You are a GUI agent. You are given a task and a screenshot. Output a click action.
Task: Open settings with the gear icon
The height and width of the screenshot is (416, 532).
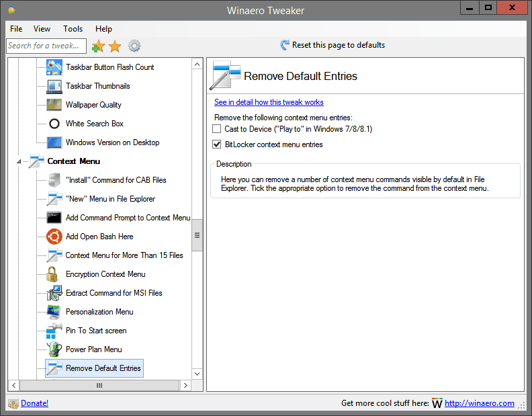tap(134, 46)
